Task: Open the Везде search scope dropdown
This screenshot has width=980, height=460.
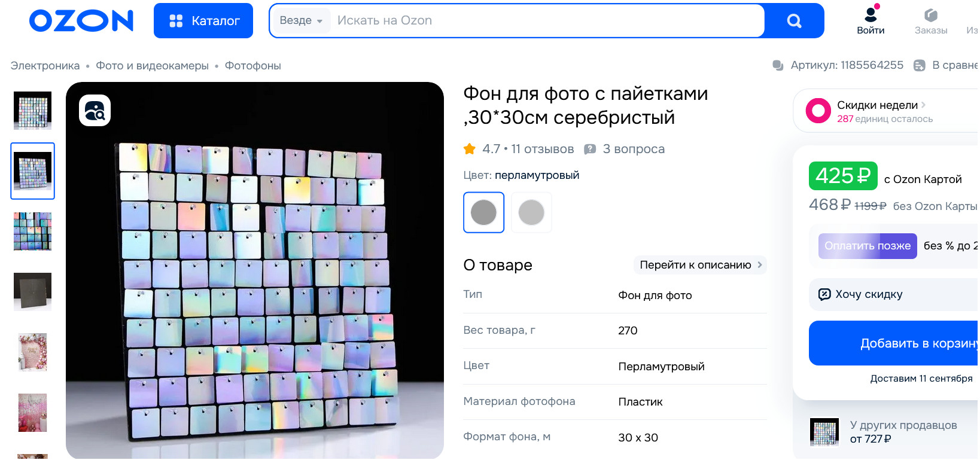Action: (x=301, y=20)
